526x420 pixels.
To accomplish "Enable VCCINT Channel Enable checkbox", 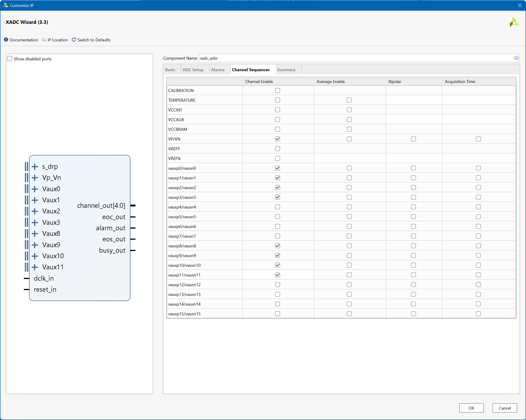I will click(x=278, y=110).
